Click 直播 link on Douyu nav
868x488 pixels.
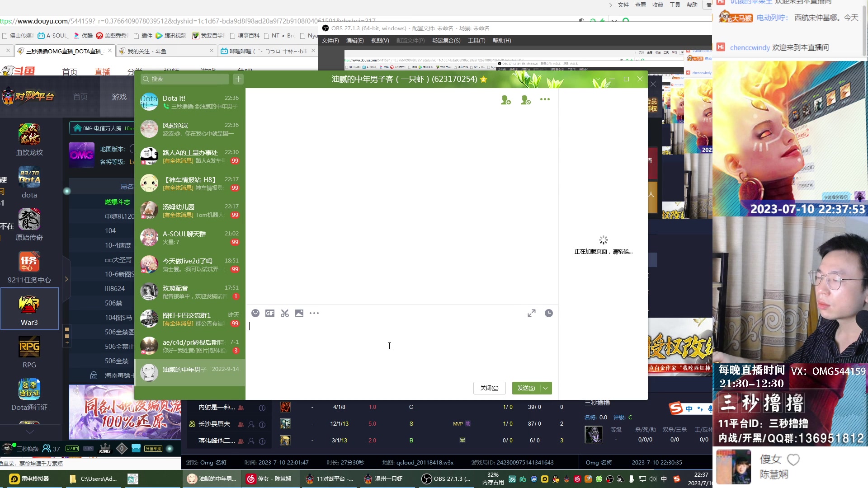coord(102,71)
